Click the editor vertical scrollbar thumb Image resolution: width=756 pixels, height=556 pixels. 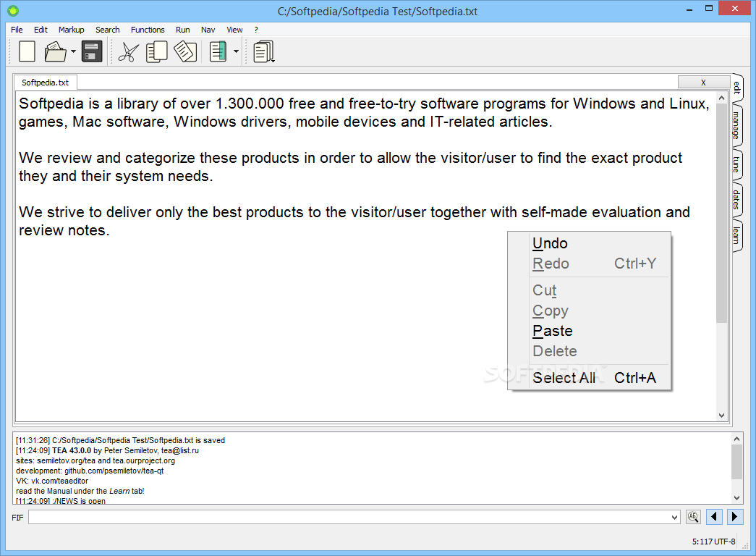[x=721, y=213]
